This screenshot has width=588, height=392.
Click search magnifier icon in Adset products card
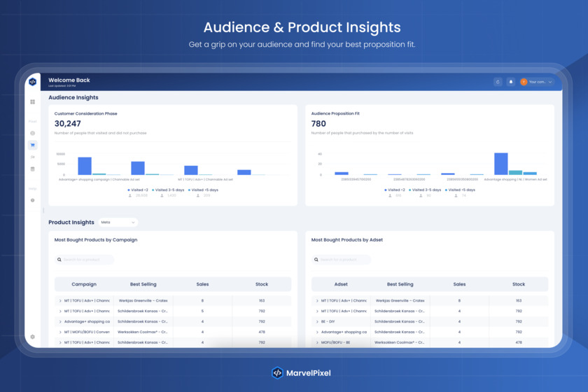click(316, 260)
